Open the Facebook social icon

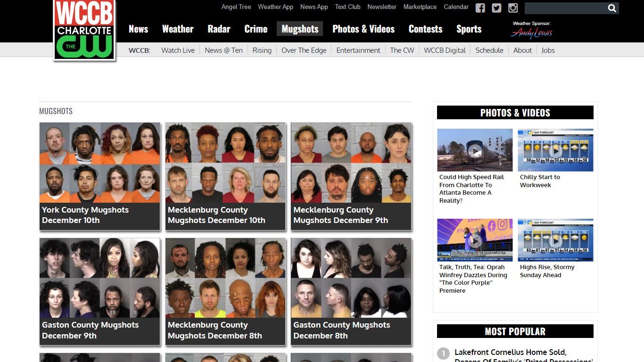(480, 8)
